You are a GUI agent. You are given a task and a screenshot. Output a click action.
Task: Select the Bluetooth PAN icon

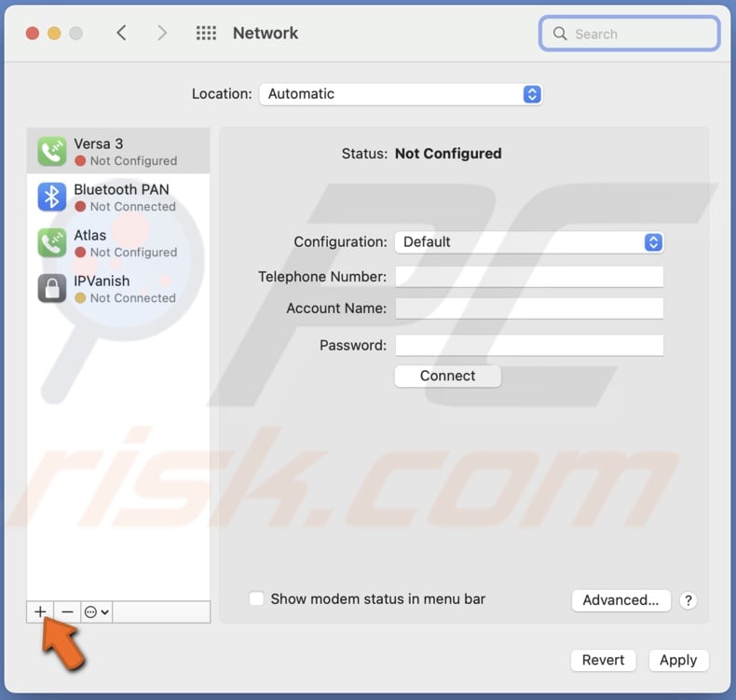51,197
